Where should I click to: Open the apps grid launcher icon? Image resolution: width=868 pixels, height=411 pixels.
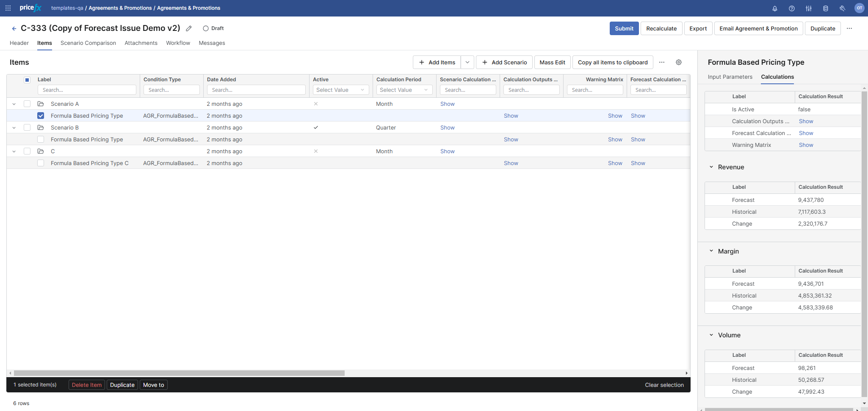point(8,8)
